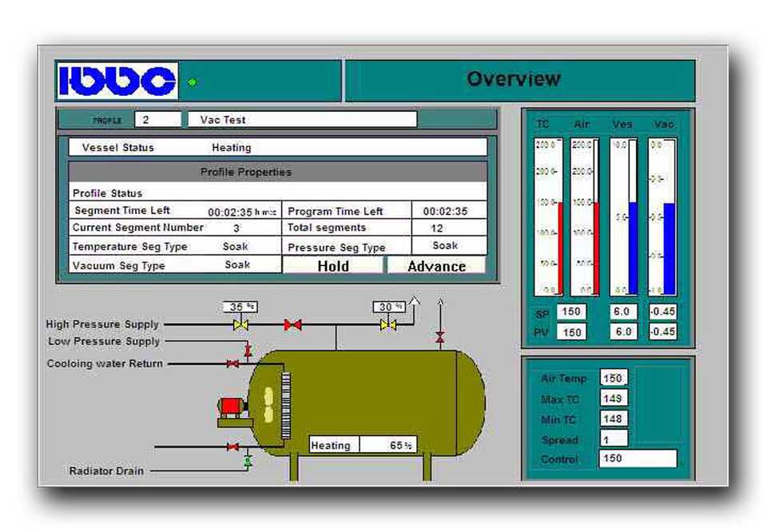
Task: Click the red fan motor icon
Action: click(x=232, y=407)
